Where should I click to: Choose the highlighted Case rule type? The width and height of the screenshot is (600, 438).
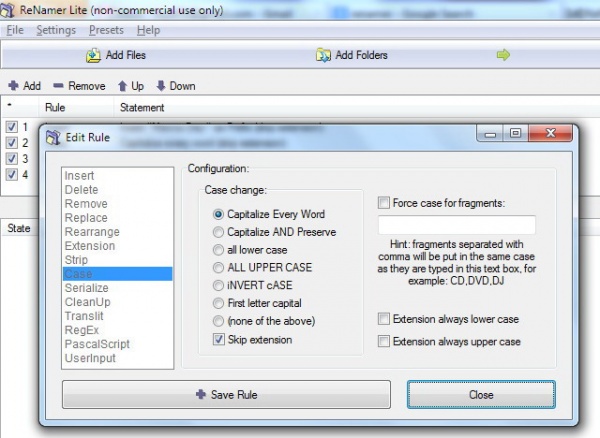(x=117, y=274)
